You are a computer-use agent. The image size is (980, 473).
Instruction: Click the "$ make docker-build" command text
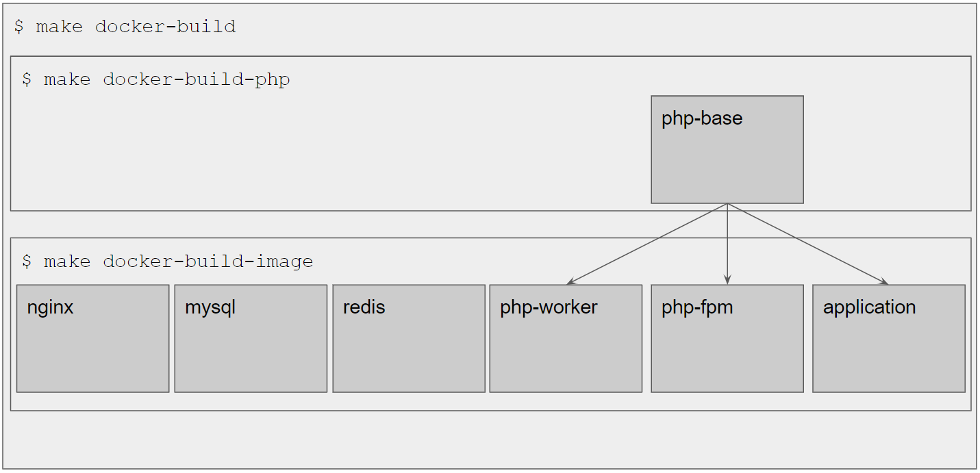tap(125, 27)
